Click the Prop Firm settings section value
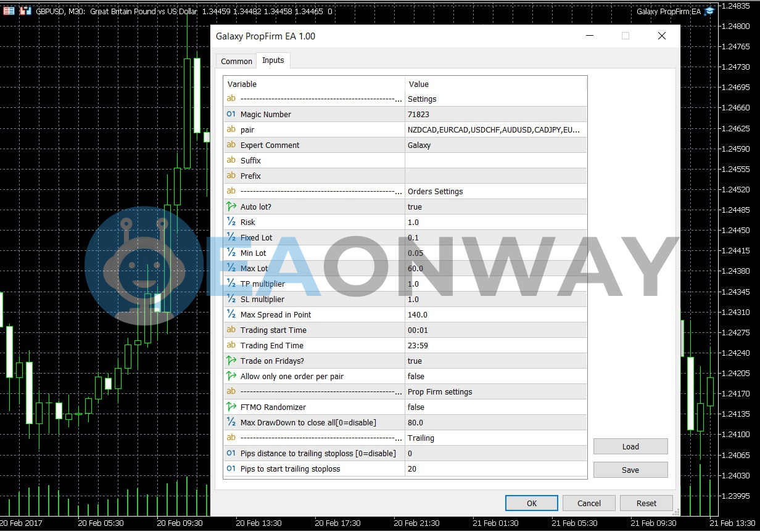Screen dimensions: 760x532 (x=496, y=391)
